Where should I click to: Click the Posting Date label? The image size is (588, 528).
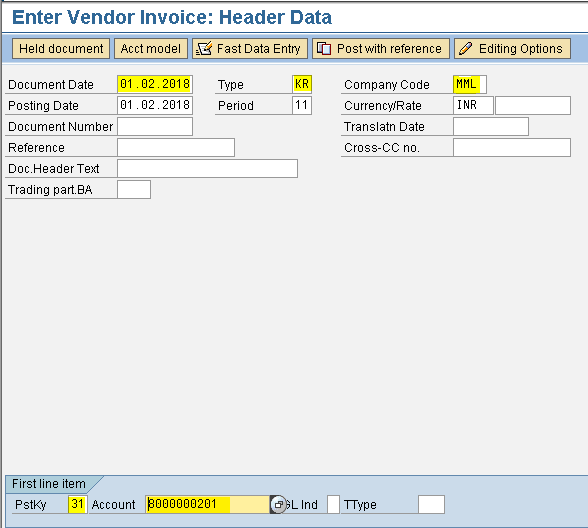coord(43,106)
